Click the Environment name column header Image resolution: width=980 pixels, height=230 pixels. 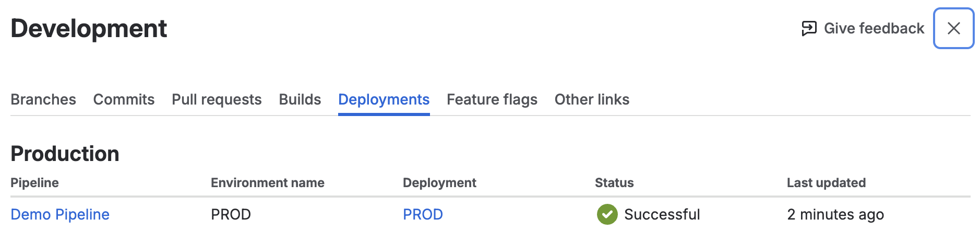coord(267,182)
